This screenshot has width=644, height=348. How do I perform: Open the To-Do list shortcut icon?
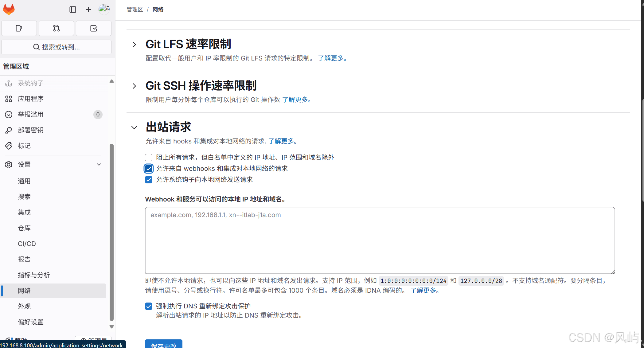[94, 28]
